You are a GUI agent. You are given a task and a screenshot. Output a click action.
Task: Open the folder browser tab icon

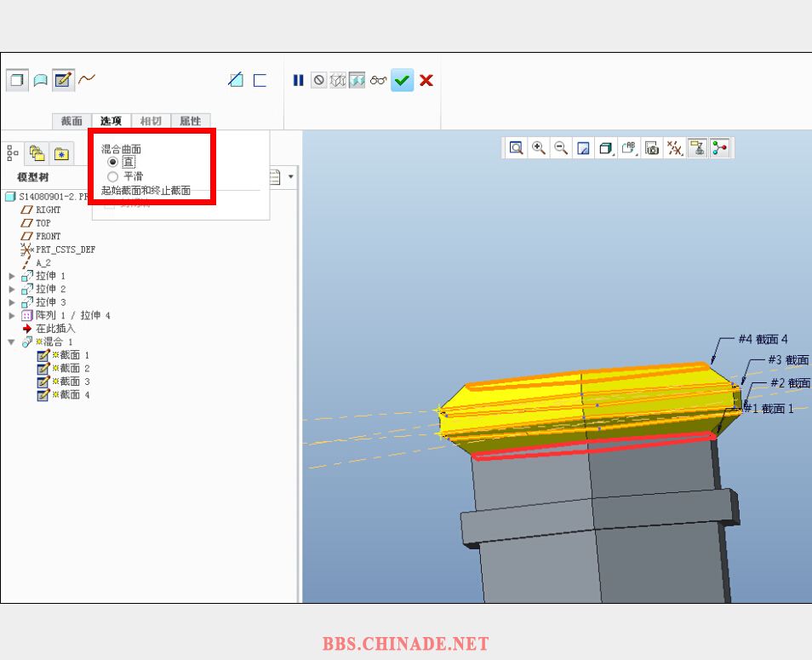tap(37, 153)
